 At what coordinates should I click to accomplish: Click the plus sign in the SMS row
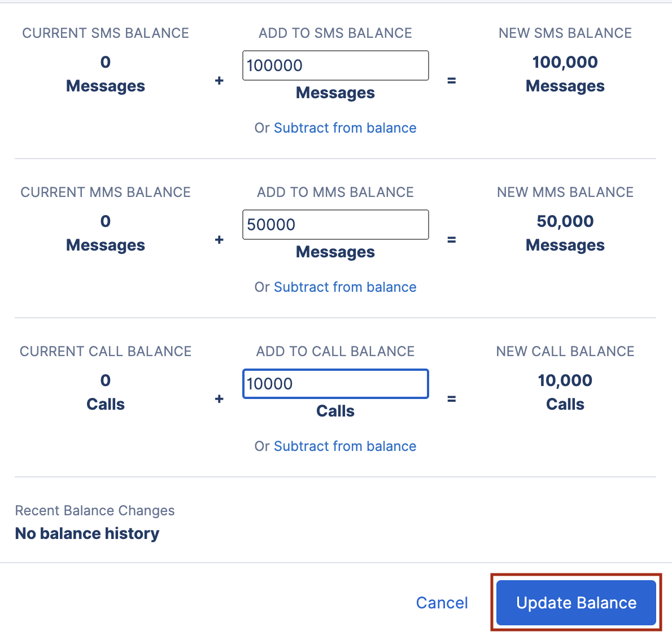[219, 81]
